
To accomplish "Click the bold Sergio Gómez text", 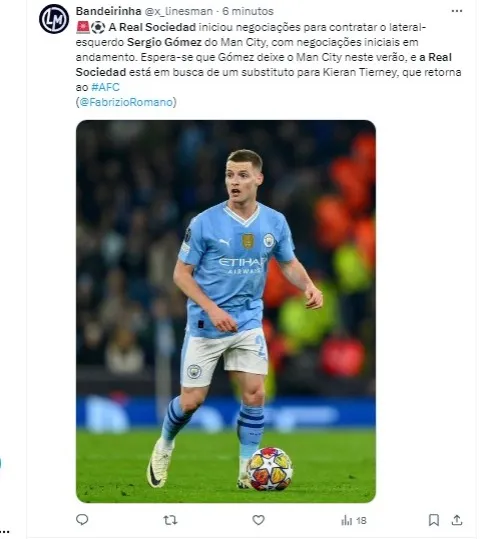I will click(x=164, y=42).
